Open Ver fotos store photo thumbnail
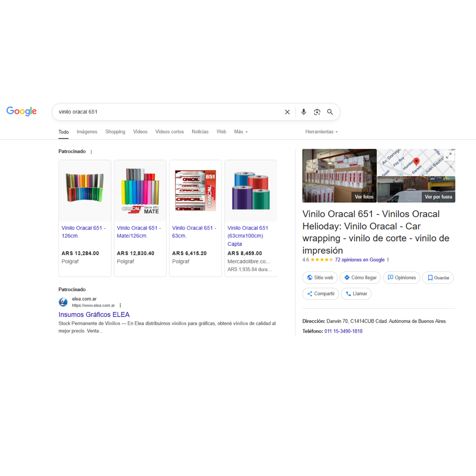476x476 pixels. click(339, 176)
